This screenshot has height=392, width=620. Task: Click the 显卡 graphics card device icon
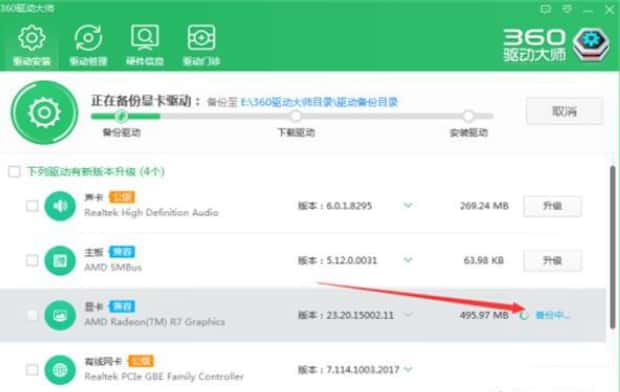[x=60, y=315]
